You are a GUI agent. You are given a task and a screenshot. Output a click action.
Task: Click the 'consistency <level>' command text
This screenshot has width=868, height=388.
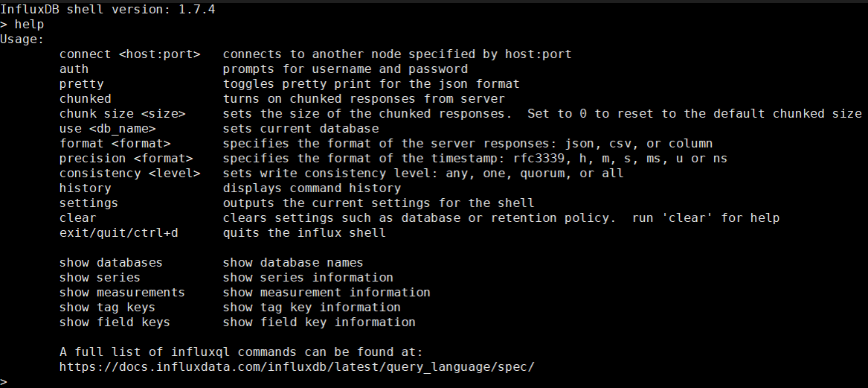tap(130, 174)
